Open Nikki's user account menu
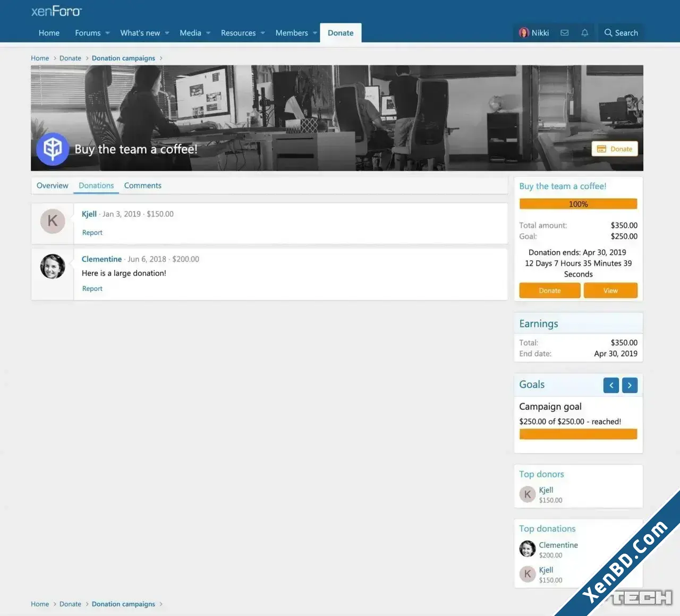 [x=534, y=33]
